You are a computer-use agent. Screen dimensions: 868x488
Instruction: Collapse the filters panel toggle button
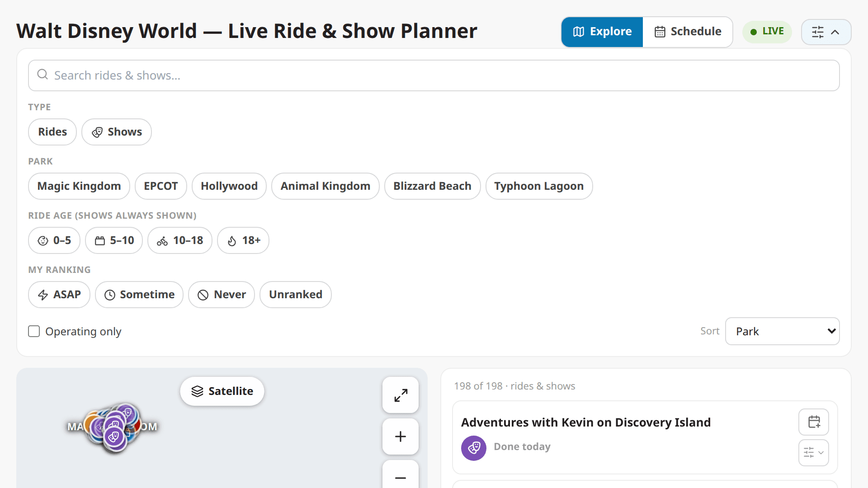tap(826, 32)
